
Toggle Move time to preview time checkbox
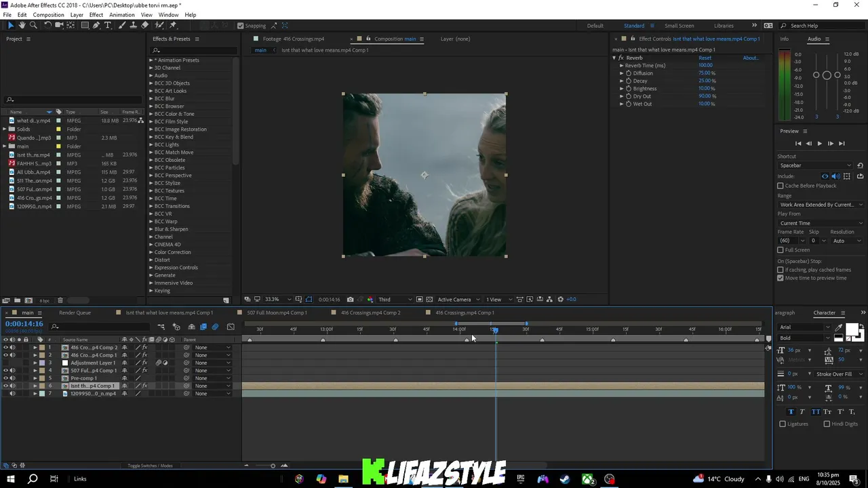781,278
